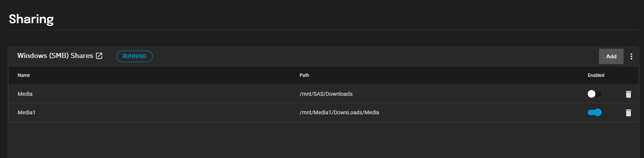The width and height of the screenshot is (644, 158).
Task: Open the three-dot options menu
Action: pos(631,56)
